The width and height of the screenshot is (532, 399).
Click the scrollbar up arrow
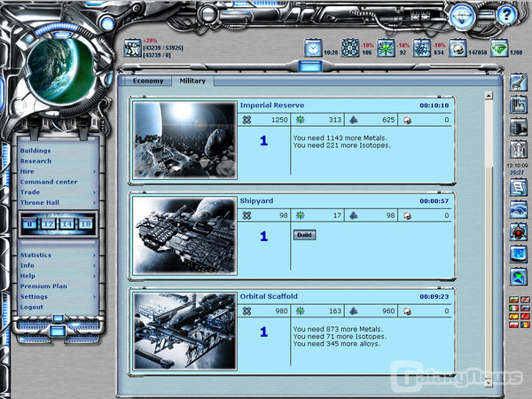coord(489,96)
